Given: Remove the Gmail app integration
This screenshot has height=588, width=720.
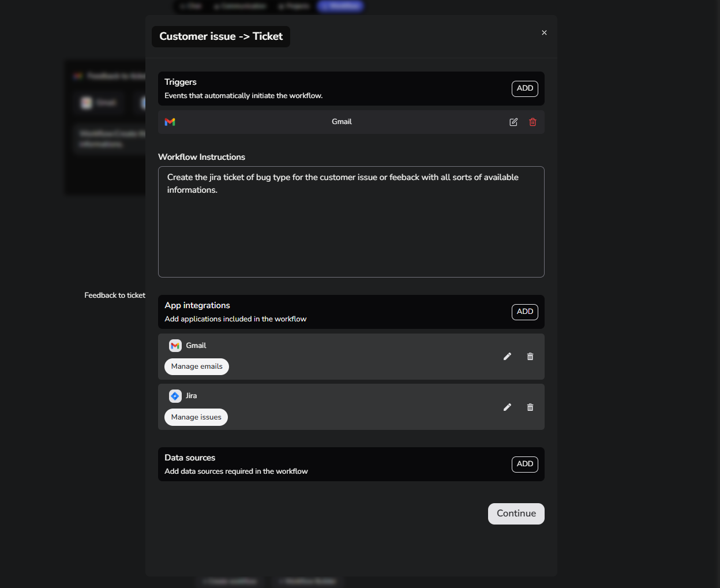Looking at the screenshot, I should click(x=530, y=357).
